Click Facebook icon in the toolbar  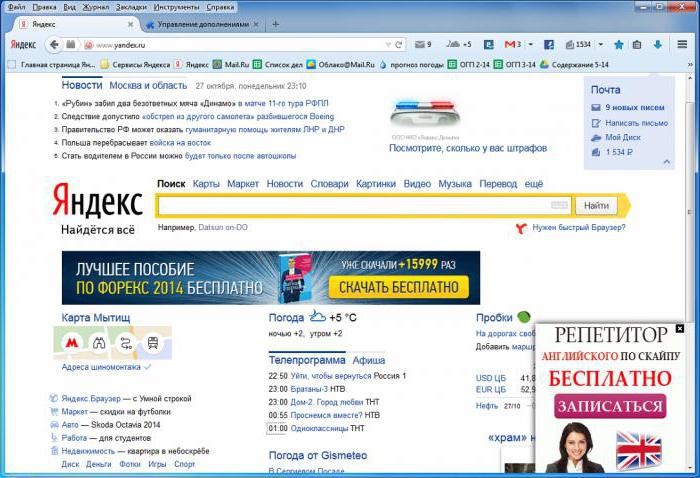click(x=549, y=45)
